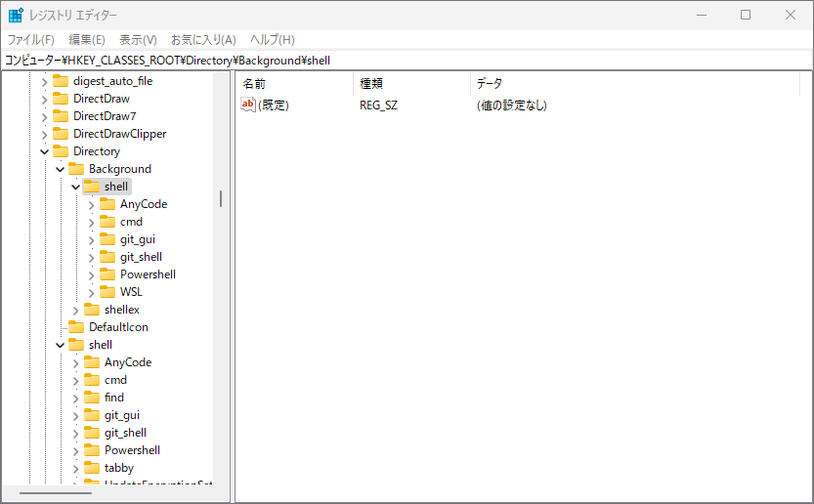Click the REG_SZ type cell
The width and height of the screenshot is (814, 504).
378,105
